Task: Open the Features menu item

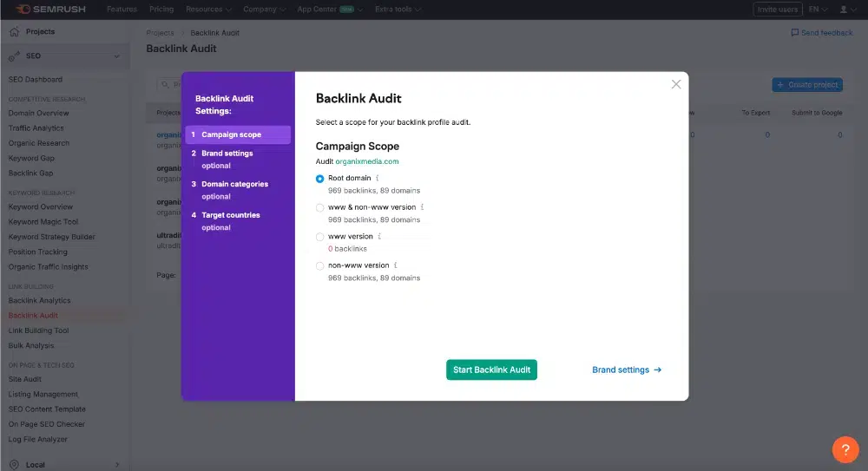Action: point(122,10)
